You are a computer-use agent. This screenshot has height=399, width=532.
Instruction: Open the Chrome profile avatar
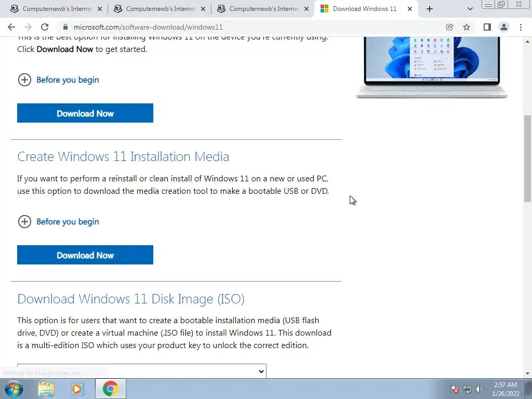pos(504,27)
